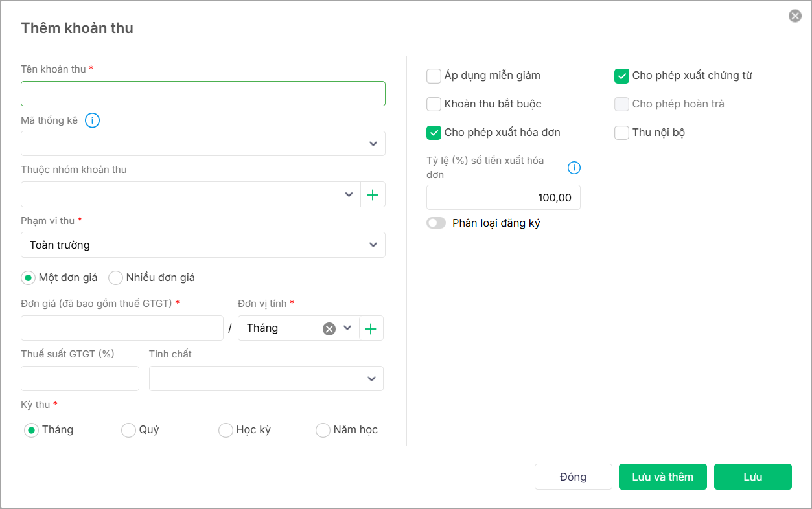The height and width of the screenshot is (509, 812).
Task: Click the Thuế suất GTGT (%) field
Action: coord(80,379)
